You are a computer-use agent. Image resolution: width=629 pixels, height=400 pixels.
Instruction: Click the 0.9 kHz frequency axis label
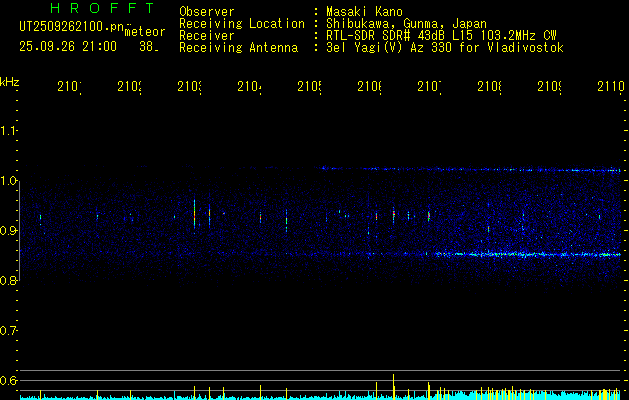[8, 231]
